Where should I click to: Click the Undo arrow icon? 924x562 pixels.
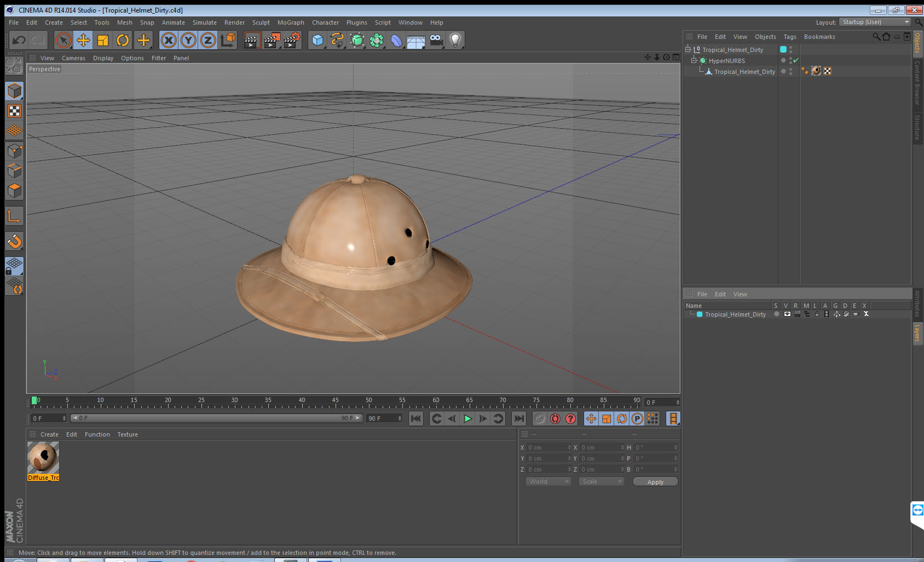[19, 40]
